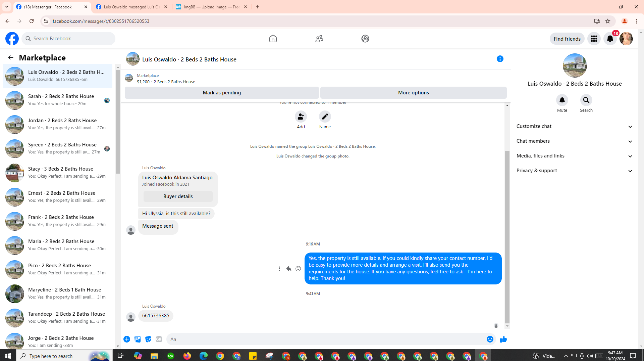Click the 6615736385 phone number message
The height and width of the screenshot is (361, 644).
coord(156,316)
